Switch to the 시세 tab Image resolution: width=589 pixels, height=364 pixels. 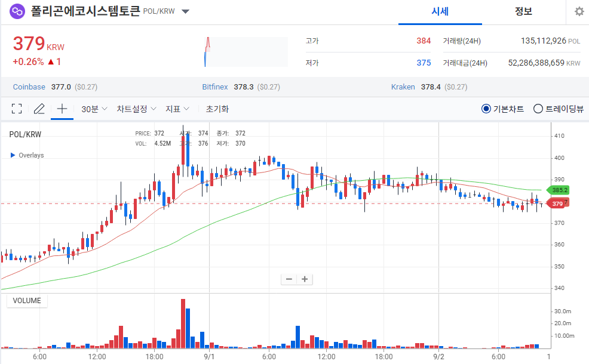(x=440, y=11)
